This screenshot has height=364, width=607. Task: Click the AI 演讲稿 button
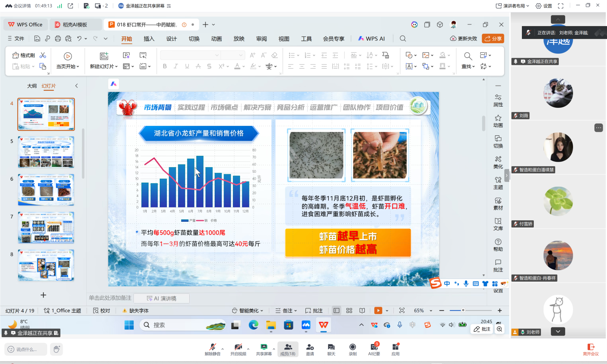162,298
